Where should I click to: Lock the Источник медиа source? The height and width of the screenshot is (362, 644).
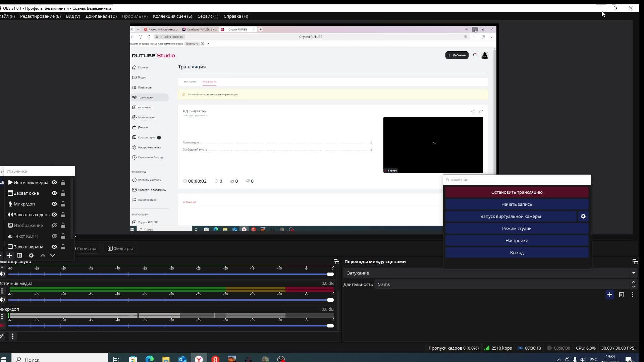(x=63, y=182)
